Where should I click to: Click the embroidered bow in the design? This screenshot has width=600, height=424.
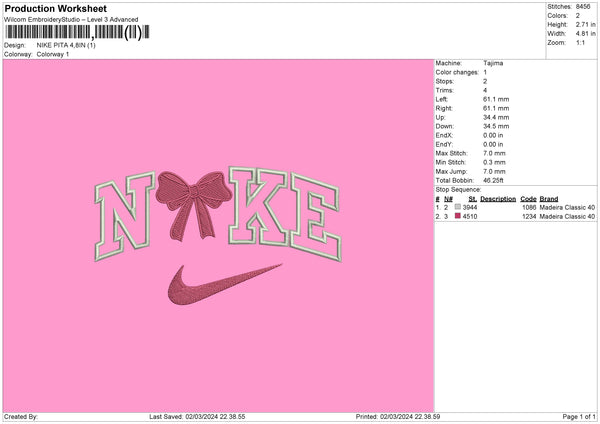click(193, 205)
